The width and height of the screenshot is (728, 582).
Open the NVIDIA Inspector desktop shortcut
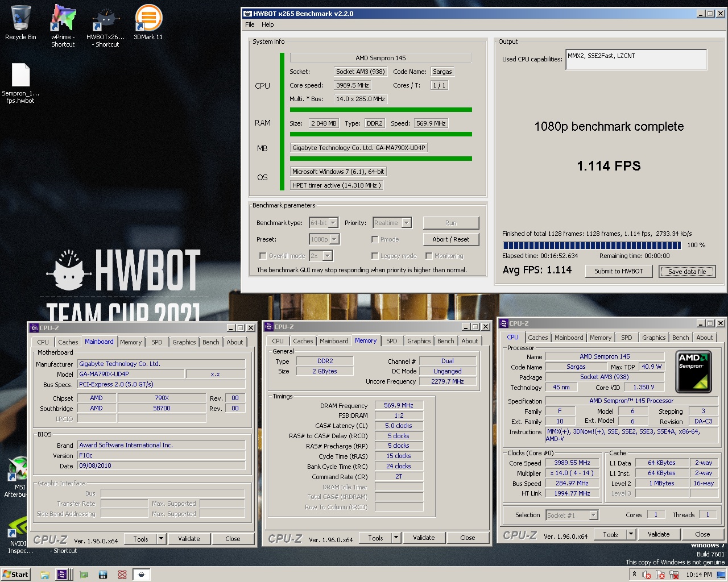(18, 534)
